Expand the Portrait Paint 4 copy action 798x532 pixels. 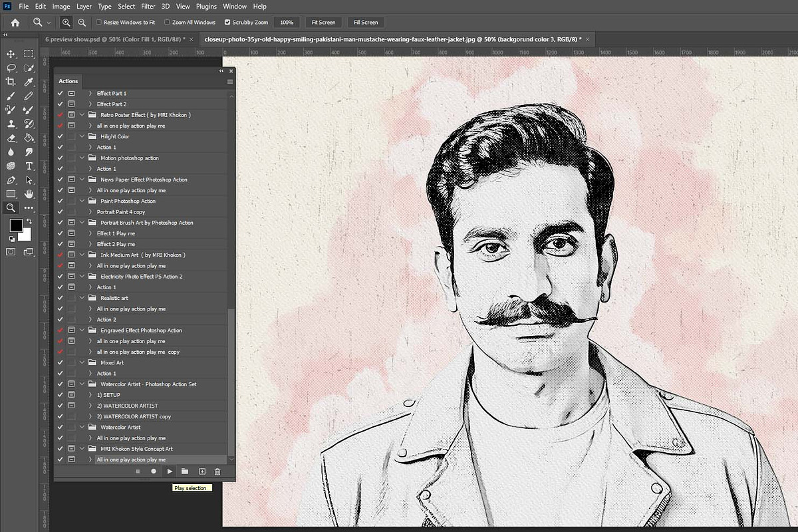90,212
